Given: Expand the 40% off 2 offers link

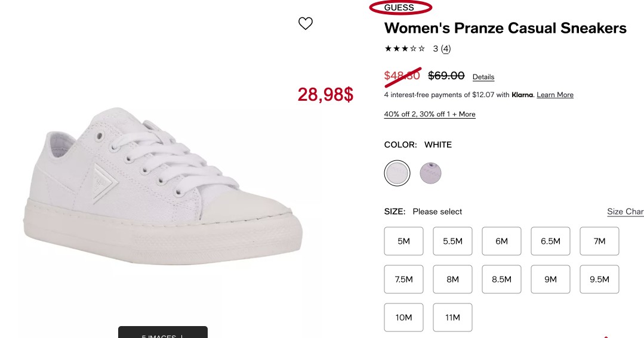Looking at the screenshot, I should click(x=430, y=114).
